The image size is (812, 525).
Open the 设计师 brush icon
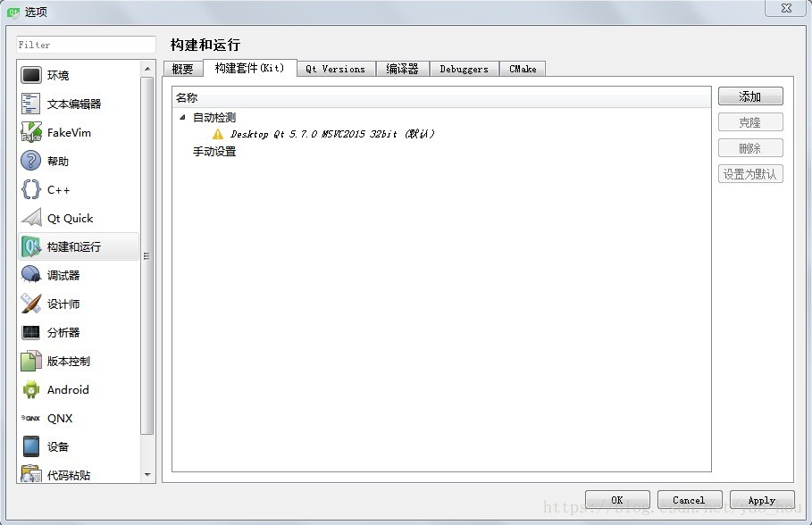31,304
